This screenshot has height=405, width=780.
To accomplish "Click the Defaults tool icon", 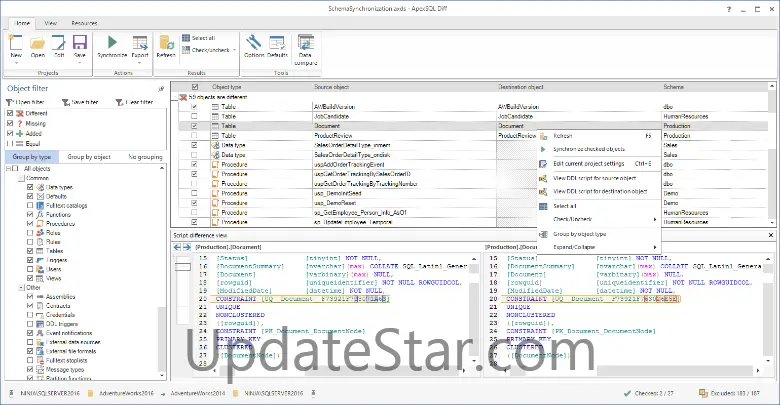I will 277,43.
